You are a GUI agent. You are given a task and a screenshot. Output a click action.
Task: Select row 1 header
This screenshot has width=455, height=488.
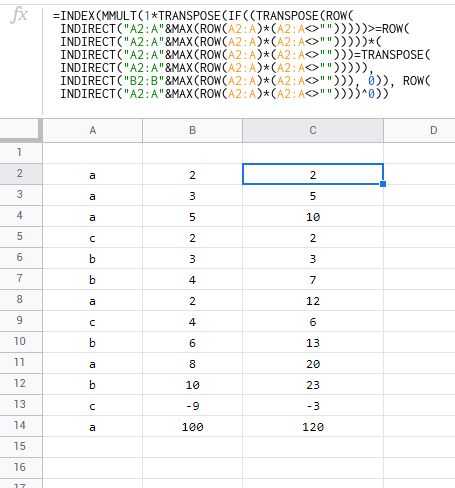pyautogui.click(x=21, y=153)
